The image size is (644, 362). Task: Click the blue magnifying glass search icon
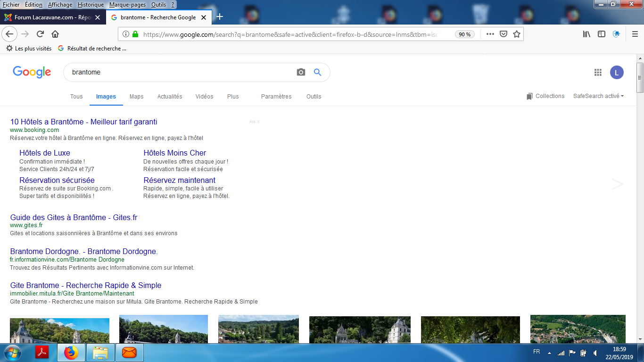tap(318, 72)
